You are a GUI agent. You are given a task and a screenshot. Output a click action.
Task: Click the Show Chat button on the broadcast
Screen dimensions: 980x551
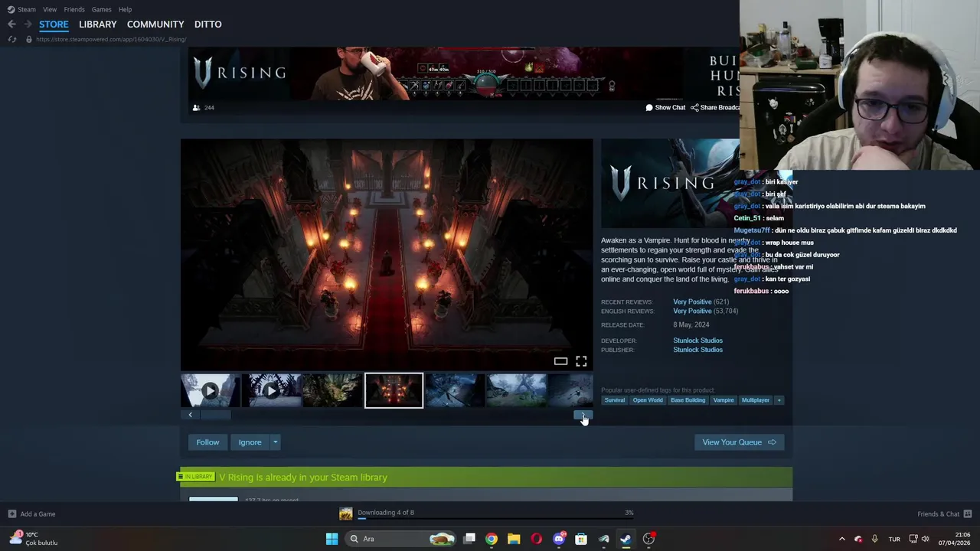pos(665,108)
